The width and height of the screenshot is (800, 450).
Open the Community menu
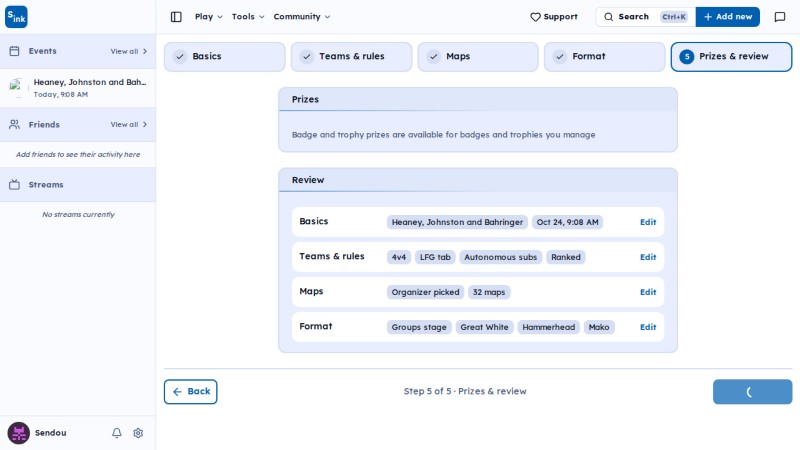[x=302, y=17]
